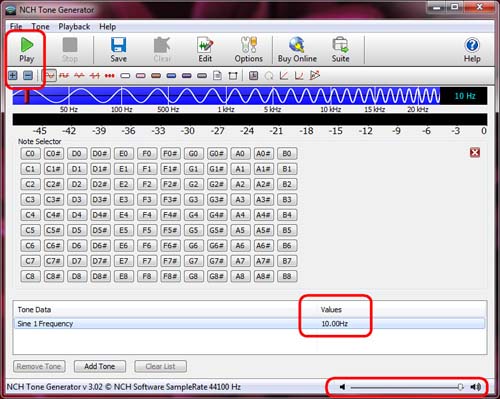Select the square wave tone icon
Screen dimensions: 500x399
click(x=64, y=76)
